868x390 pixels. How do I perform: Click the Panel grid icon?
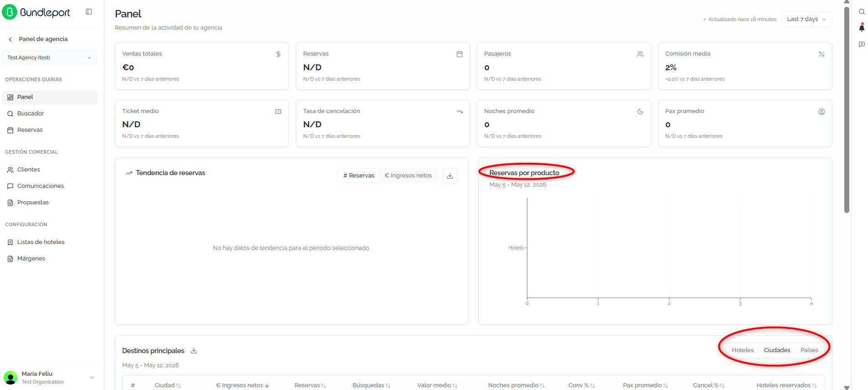tap(10, 97)
